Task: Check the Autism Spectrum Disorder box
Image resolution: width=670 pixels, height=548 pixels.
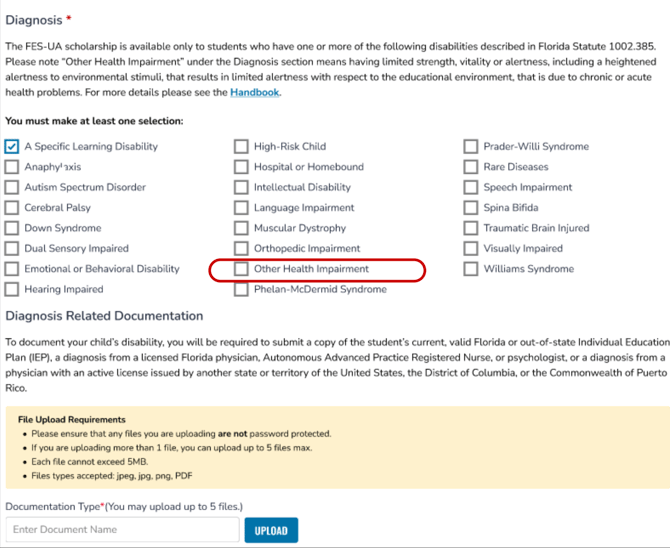Action: pos(12,188)
